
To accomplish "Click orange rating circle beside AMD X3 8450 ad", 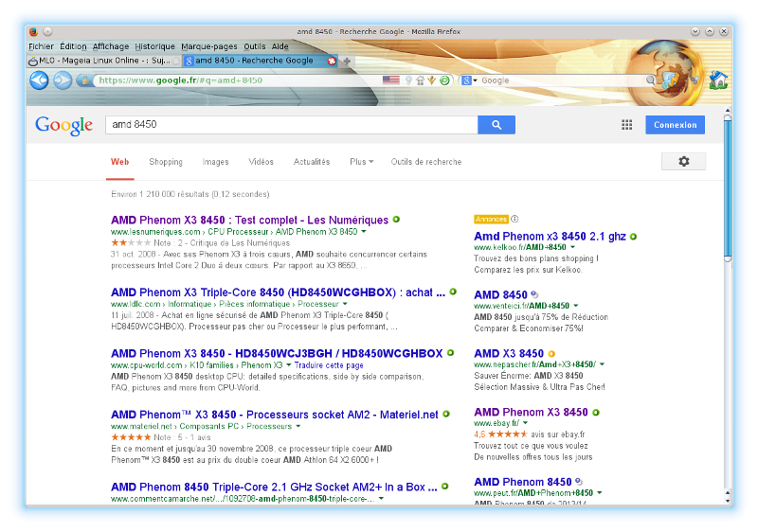I will 551,353.
